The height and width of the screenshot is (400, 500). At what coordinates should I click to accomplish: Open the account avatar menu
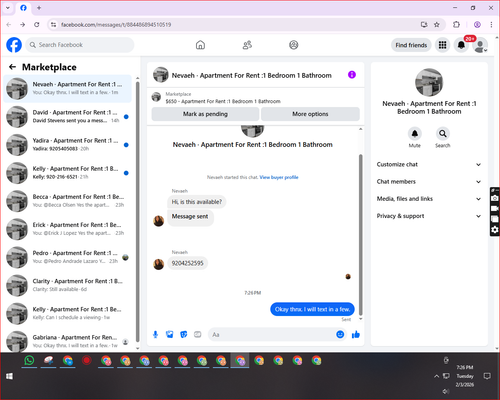[x=480, y=45]
